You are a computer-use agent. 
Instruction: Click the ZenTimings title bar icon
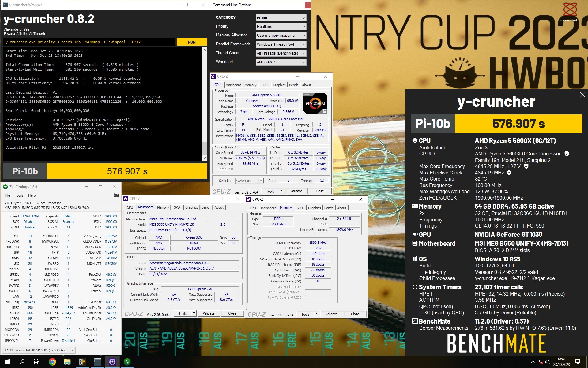tap(5, 187)
